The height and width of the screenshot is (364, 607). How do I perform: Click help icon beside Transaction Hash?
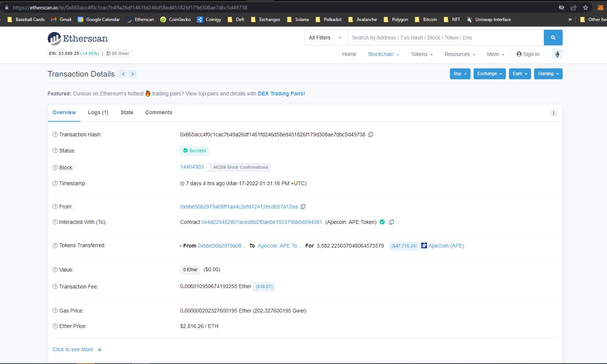click(x=55, y=134)
